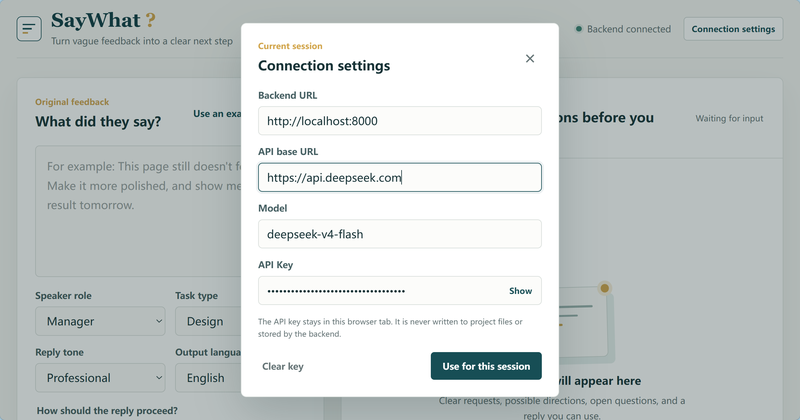This screenshot has height=420, width=800.
Task: Click the Use an example link
Action: tap(217, 114)
